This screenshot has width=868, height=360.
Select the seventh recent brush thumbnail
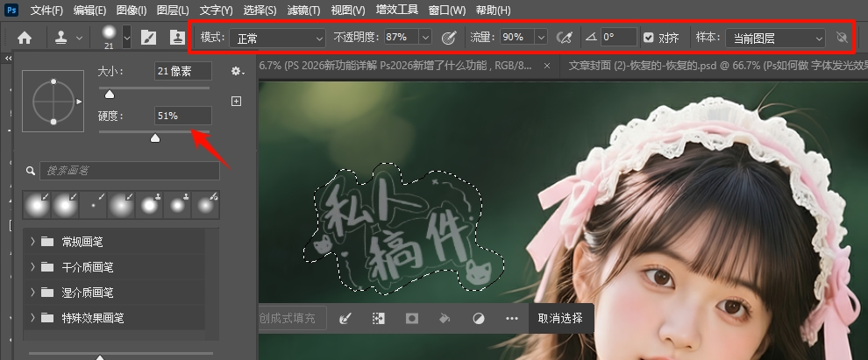205,205
